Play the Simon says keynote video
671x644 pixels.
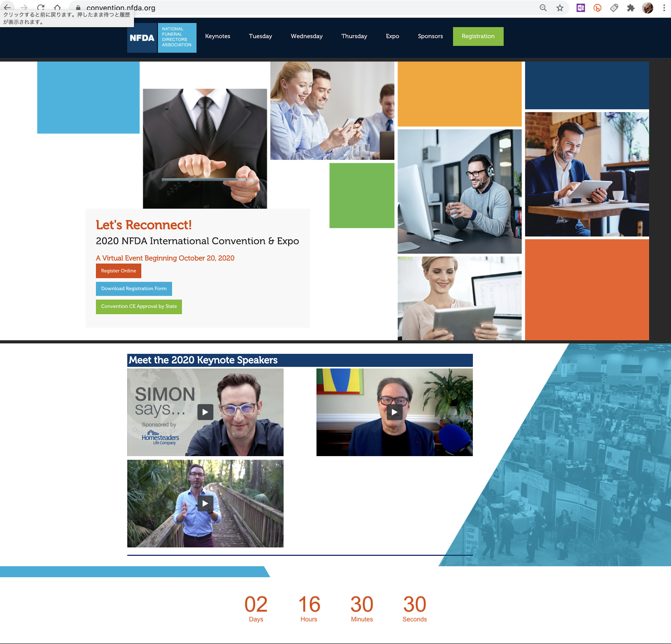tap(205, 412)
